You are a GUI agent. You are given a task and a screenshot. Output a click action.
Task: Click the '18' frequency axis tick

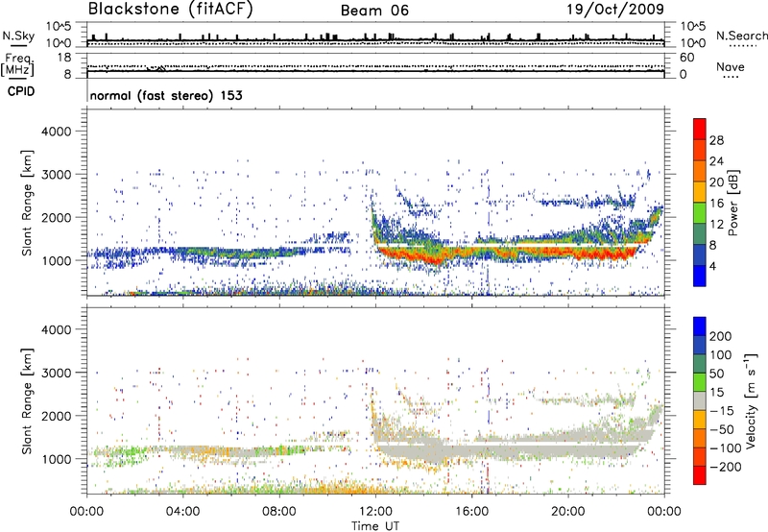(64, 58)
